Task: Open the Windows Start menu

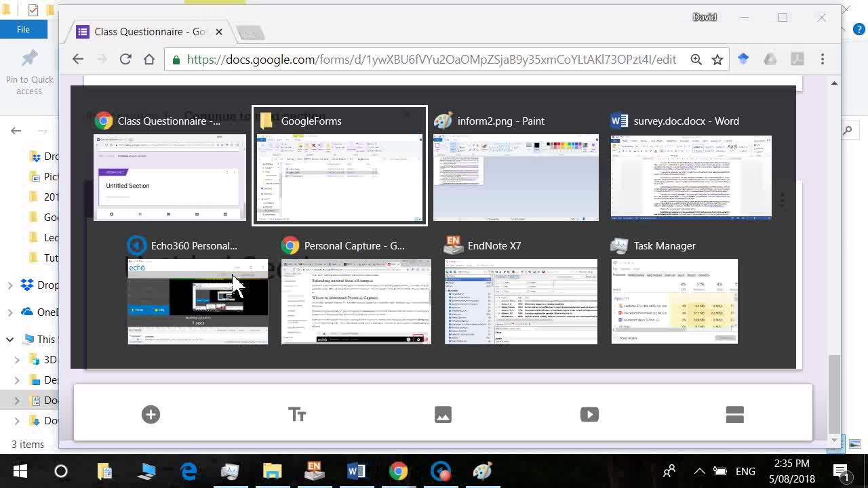Action: point(20,471)
